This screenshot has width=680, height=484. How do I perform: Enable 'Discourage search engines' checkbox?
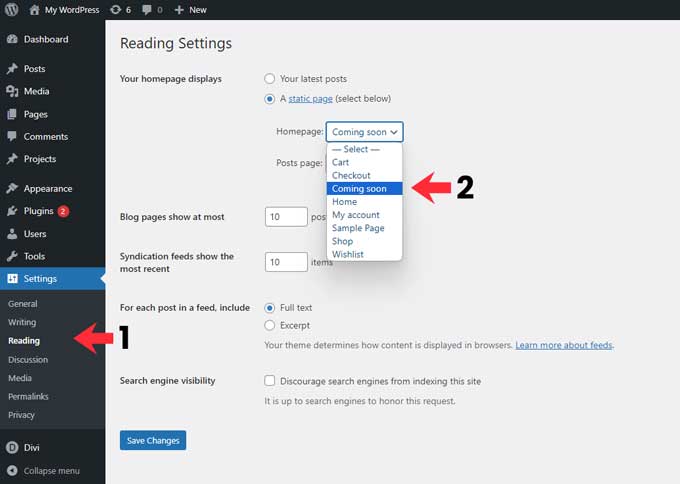(270, 381)
